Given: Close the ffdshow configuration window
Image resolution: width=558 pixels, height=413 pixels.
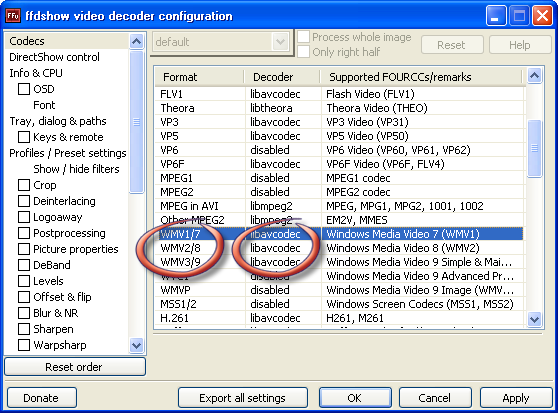Looking at the screenshot, I should click(542, 16).
